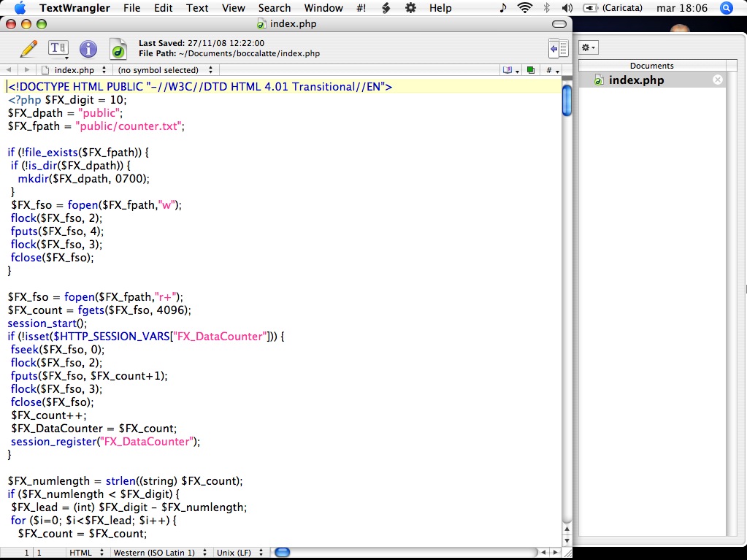The image size is (747, 560).
Task: Open the Apple menu
Action: point(20,7)
